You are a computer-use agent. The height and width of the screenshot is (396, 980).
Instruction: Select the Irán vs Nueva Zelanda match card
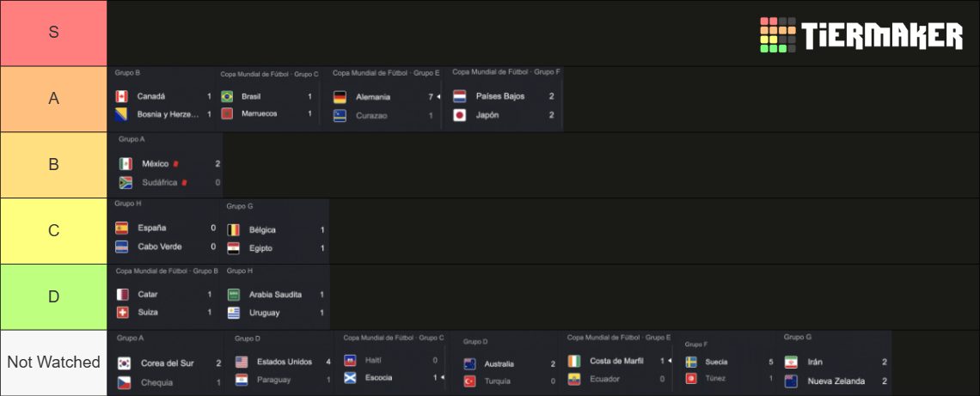(835, 362)
